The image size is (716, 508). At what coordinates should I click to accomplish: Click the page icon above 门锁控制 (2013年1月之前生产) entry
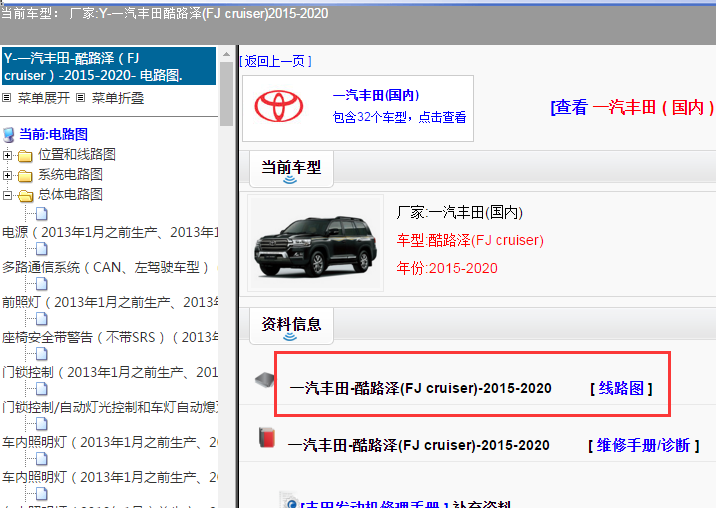click(x=42, y=354)
